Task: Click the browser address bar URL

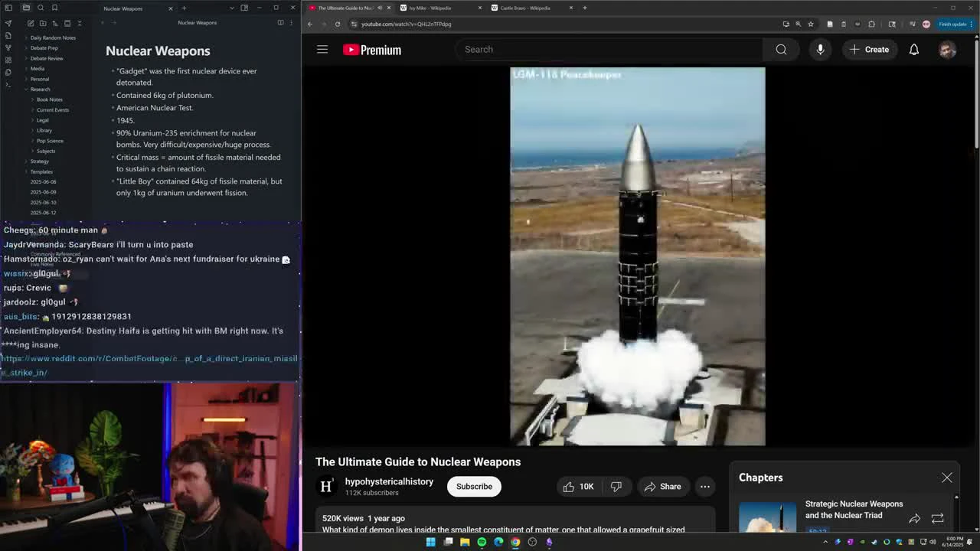Action: click(406, 24)
